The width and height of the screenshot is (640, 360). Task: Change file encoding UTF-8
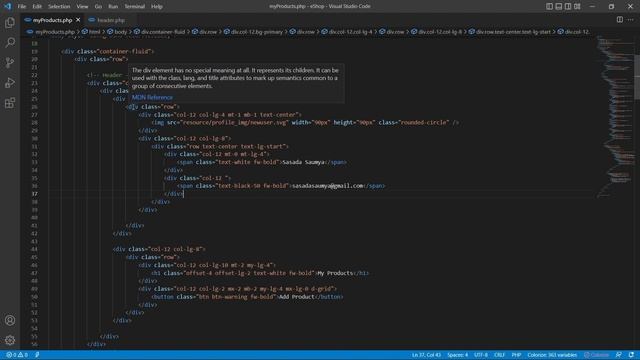pos(481,355)
